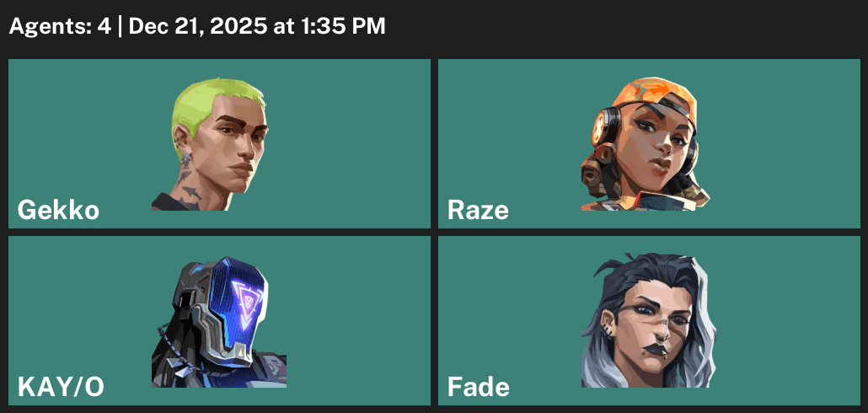Click Raze's round orange headphone
This screenshot has height=413, width=868.
[x=604, y=126]
